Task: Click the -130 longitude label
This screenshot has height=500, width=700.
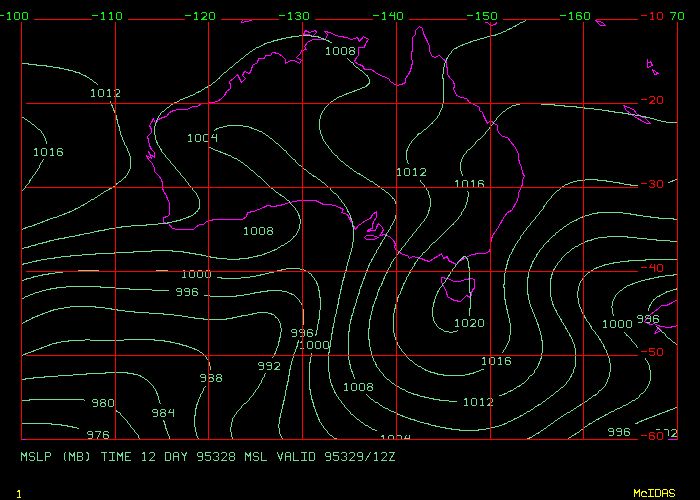Action: (x=296, y=16)
